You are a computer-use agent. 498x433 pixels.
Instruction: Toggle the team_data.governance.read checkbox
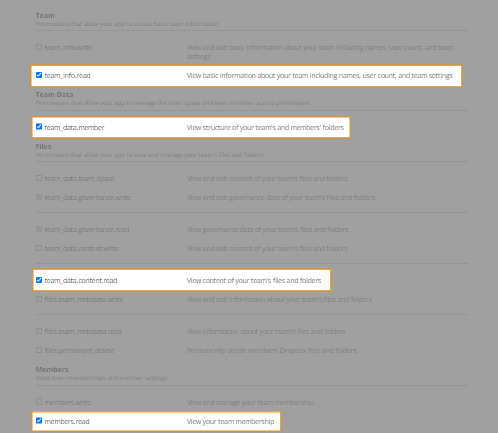(x=39, y=229)
